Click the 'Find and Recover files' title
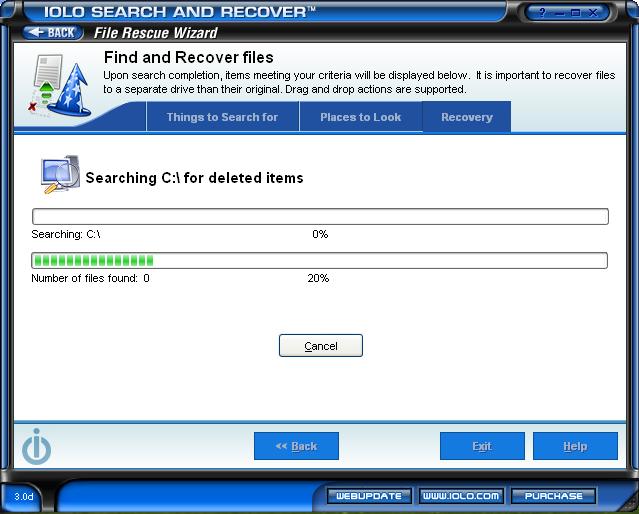 (x=189, y=57)
